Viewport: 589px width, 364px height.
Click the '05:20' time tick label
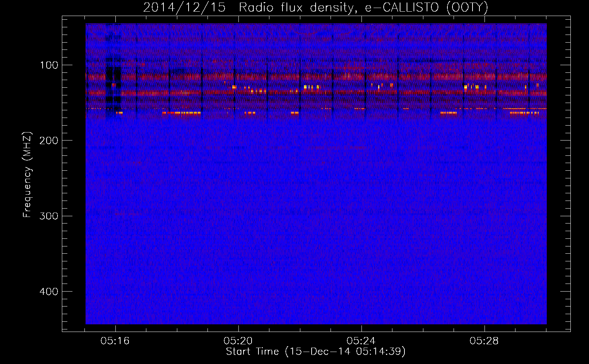pos(238,341)
